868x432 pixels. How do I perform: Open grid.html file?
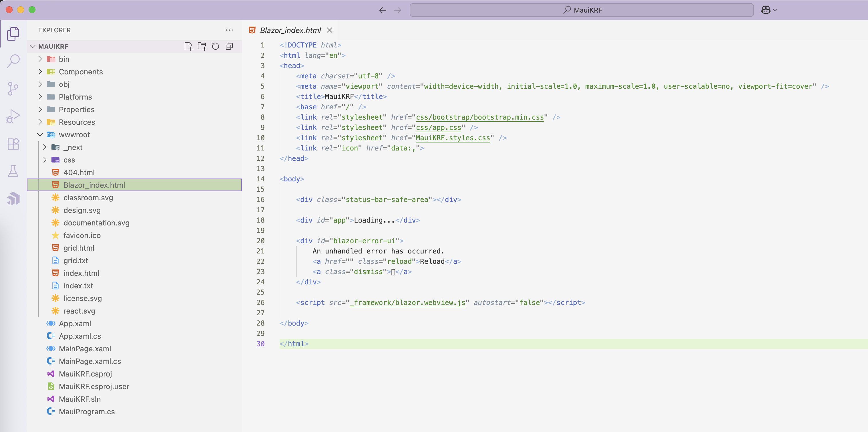134,248
